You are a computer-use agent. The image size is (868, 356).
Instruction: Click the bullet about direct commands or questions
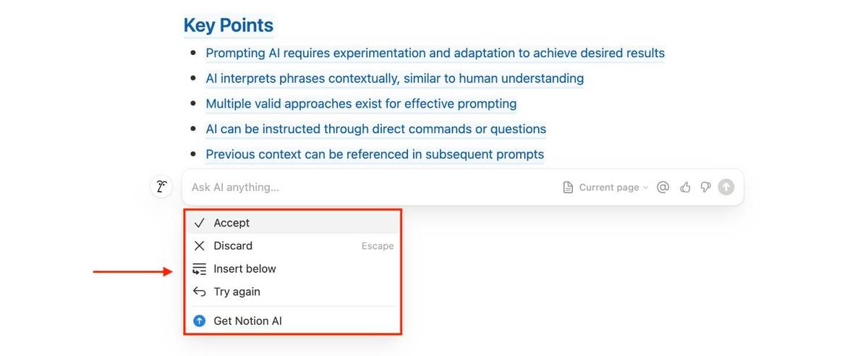click(x=375, y=129)
